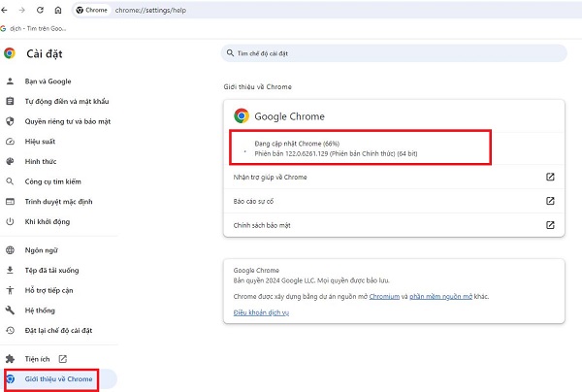
Task: Click the shield icon for privacy
Action: pyautogui.click(x=10, y=121)
